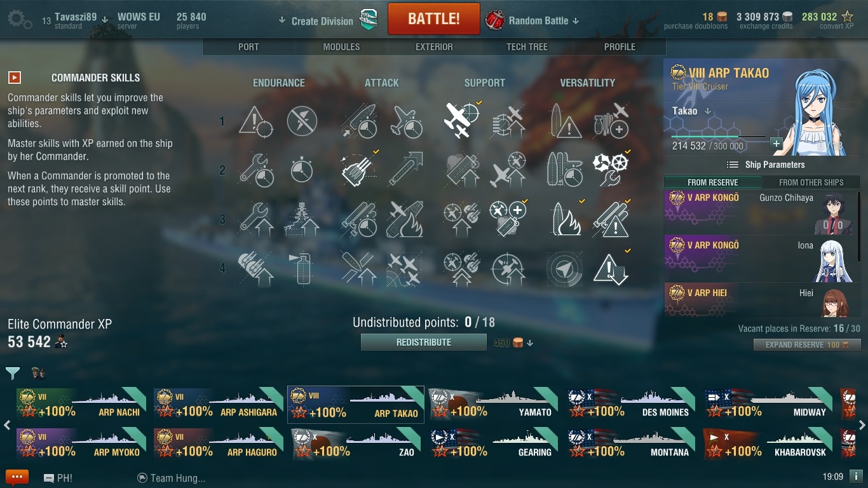Viewport: 868px width, 488px height.
Task: Start the game with the BATTLE! button
Action: (434, 19)
